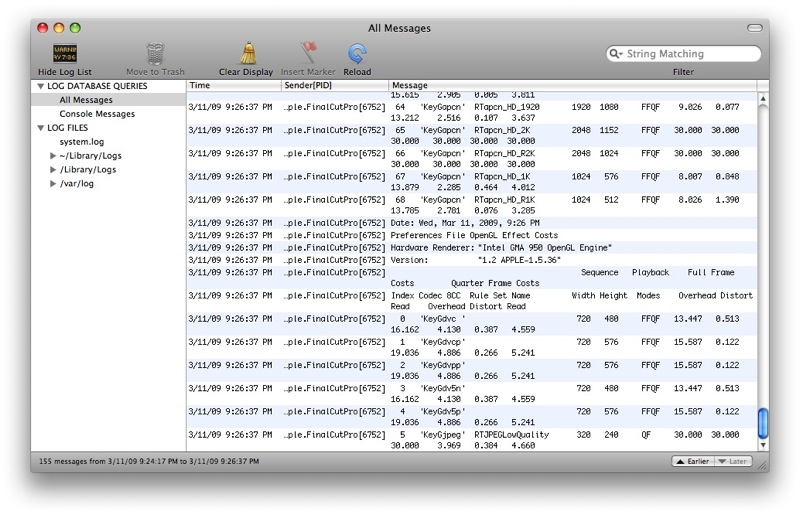Select the row with 'KeyGdvpp'
Viewport: 800px width, 515px height.
coord(472,371)
